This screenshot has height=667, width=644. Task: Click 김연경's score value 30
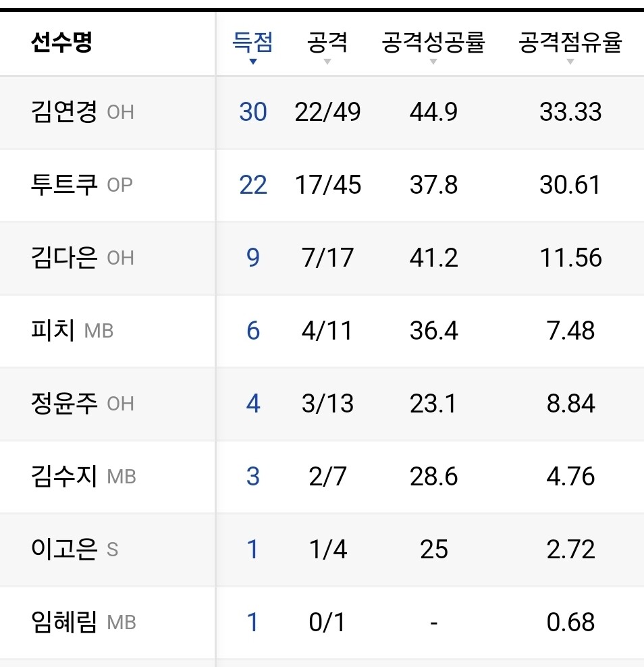pos(253,111)
